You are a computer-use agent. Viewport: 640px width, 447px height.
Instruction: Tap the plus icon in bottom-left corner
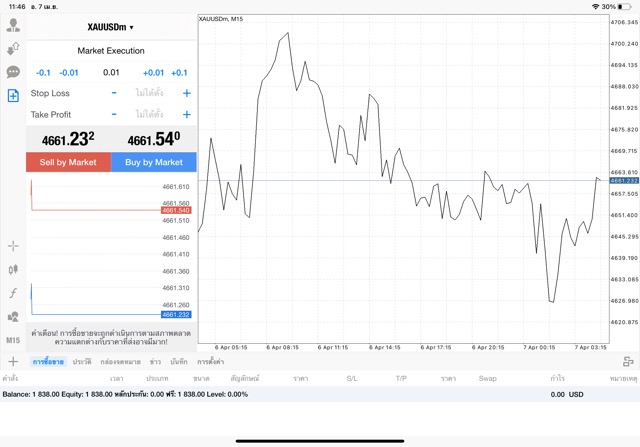point(13,361)
